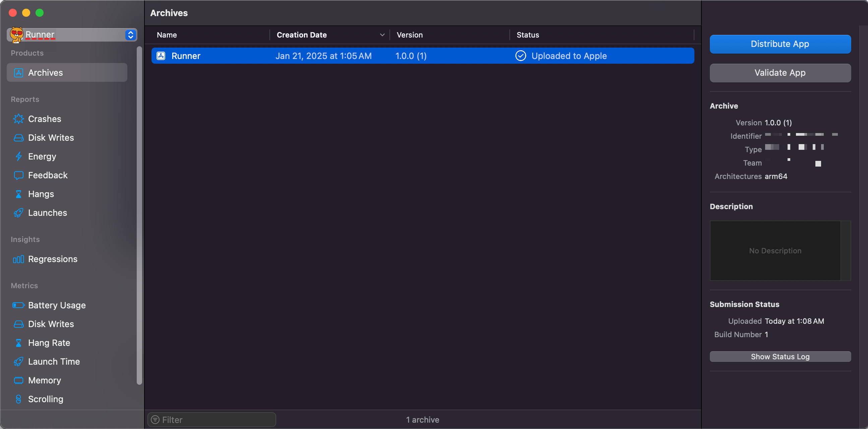This screenshot has height=429, width=868.
Task: Select Archives in the sidebar
Action: point(67,72)
